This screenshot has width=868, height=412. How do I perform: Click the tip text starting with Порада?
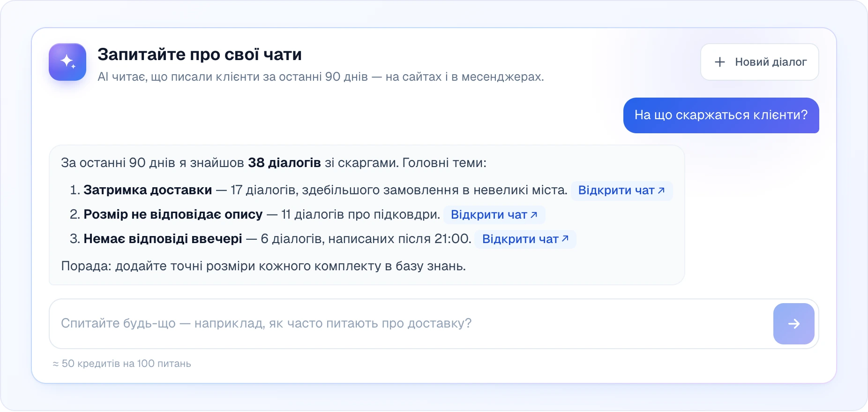coord(263,266)
